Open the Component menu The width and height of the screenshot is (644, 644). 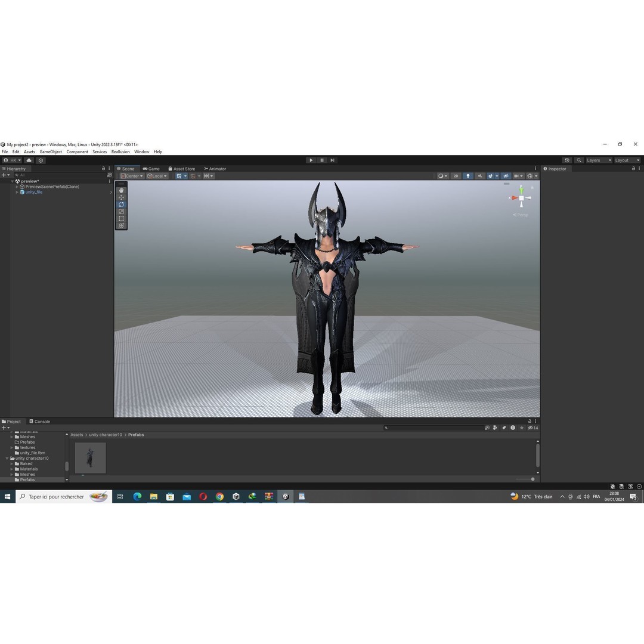pos(77,151)
